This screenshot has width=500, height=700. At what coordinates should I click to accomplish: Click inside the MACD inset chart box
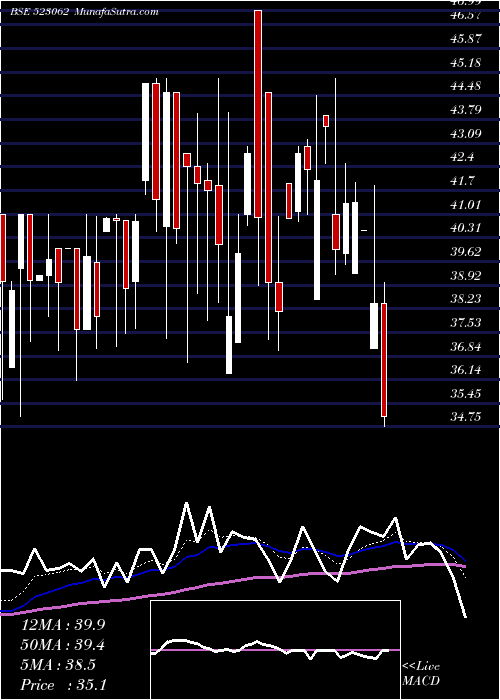[275, 650]
